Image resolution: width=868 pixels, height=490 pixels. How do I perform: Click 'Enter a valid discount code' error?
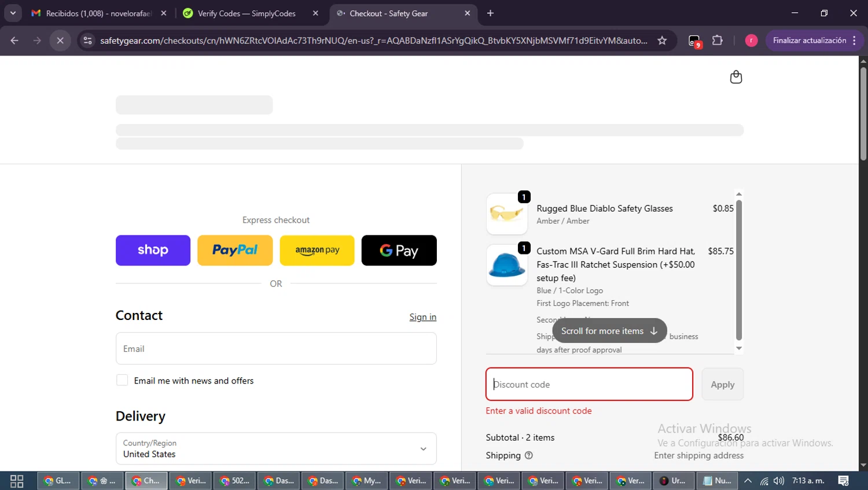539,411
